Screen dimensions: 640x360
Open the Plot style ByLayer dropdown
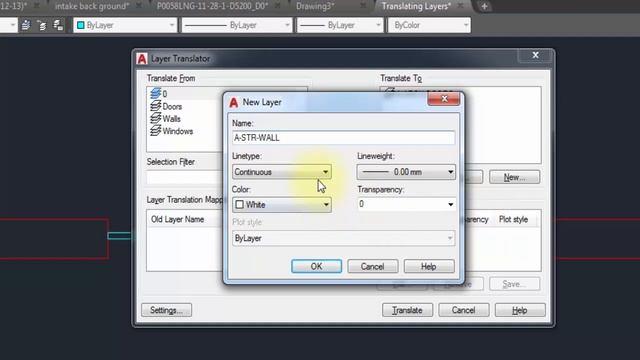343,238
